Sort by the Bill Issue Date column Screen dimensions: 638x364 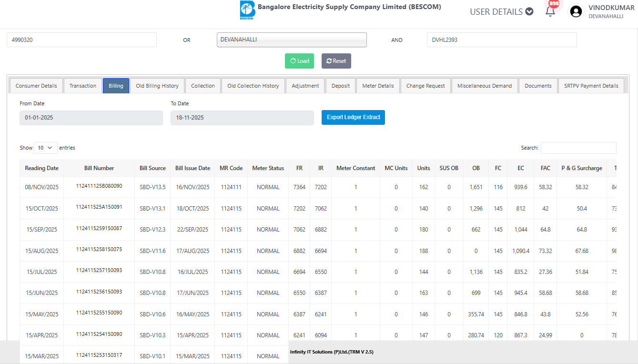[x=192, y=168]
